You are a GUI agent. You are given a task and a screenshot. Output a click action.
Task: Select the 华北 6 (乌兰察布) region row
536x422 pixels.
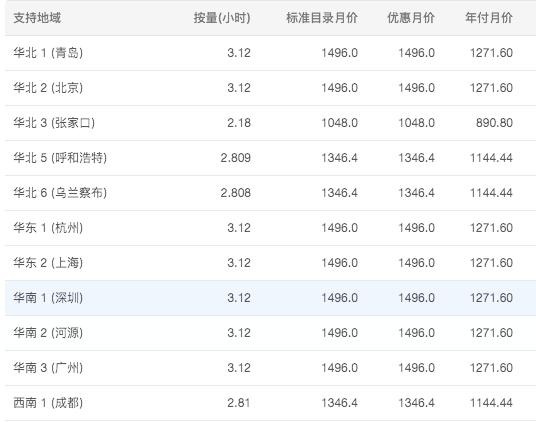pos(270,193)
